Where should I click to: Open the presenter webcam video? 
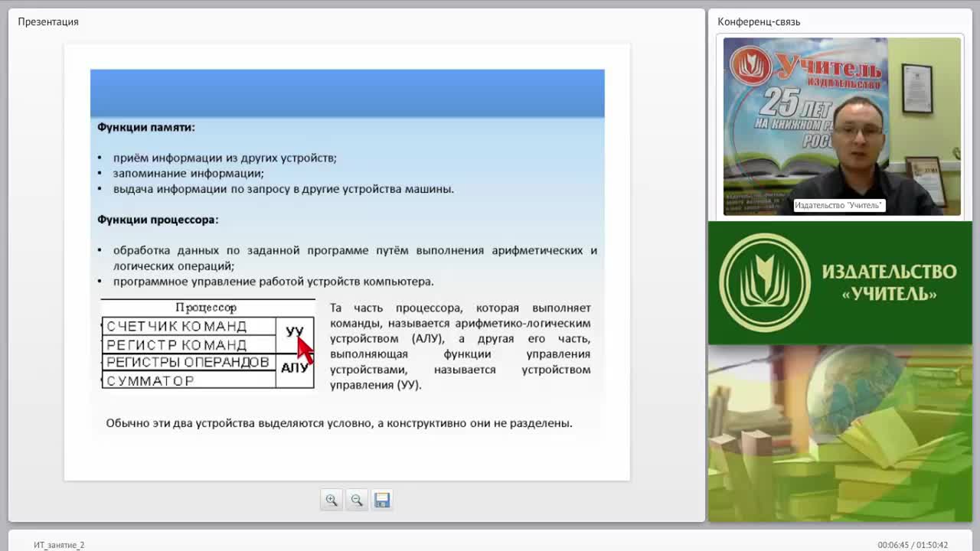[842, 126]
